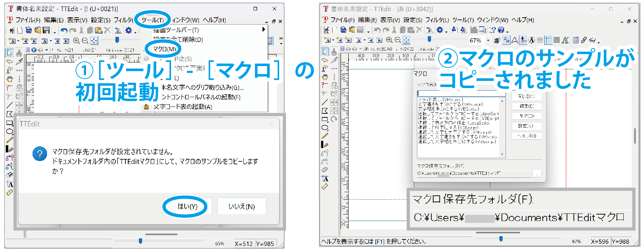
Task: Choose マクロ(M) from the tools menu
Action: (x=165, y=49)
